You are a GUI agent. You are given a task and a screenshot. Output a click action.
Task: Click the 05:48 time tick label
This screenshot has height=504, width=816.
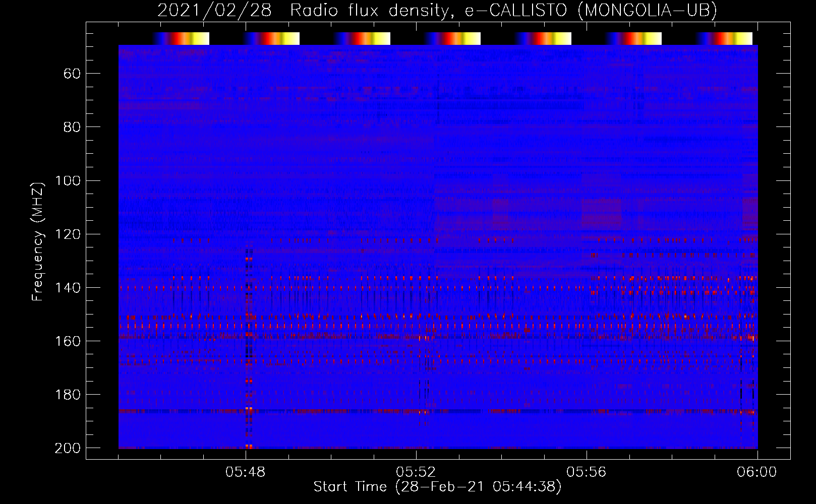pos(246,472)
